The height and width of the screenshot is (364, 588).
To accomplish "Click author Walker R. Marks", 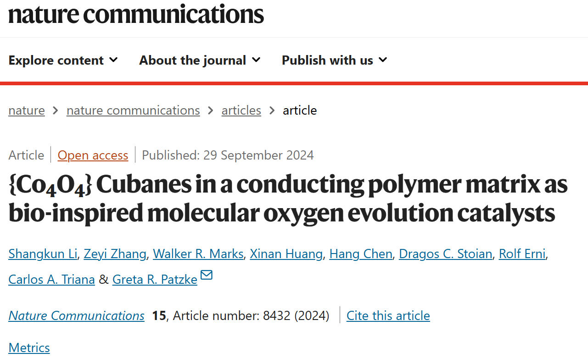I will click(x=198, y=254).
